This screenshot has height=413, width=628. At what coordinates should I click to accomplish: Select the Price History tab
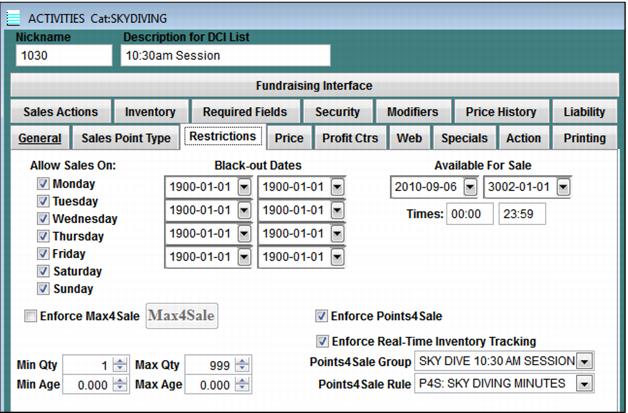pyautogui.click(x=501, y=111)
